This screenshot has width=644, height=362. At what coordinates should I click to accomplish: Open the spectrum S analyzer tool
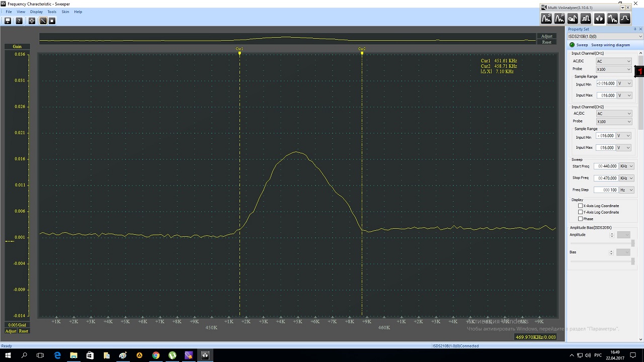[546, 19]
